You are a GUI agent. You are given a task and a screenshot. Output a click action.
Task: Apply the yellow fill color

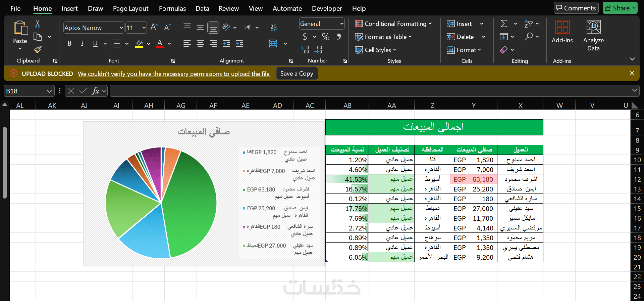tap(139, 43)
